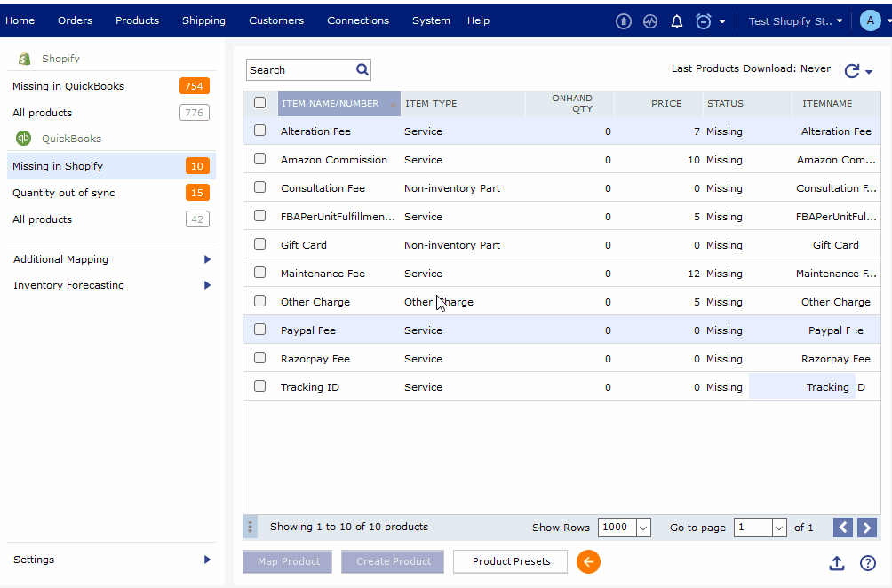The image size is (892, 588).
Task: Open the help question mark icon
Action: (x=868, y=563)
